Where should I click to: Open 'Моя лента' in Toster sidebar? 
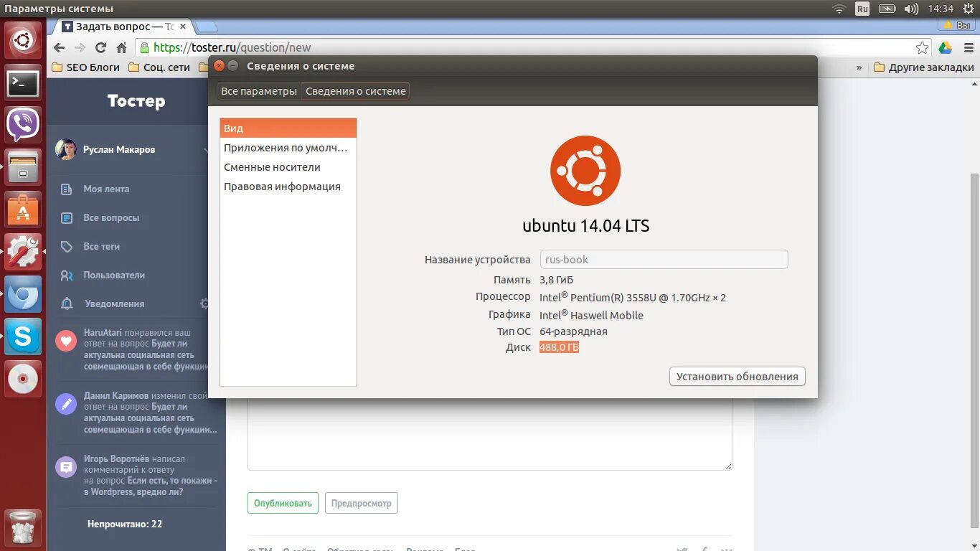[106, 189]
